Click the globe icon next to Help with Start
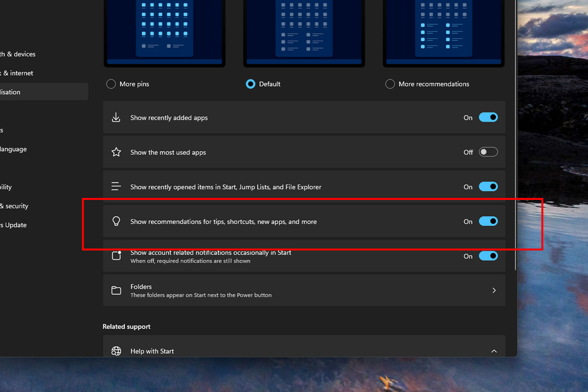The image size is (588, 392). (x=116, y=351)
